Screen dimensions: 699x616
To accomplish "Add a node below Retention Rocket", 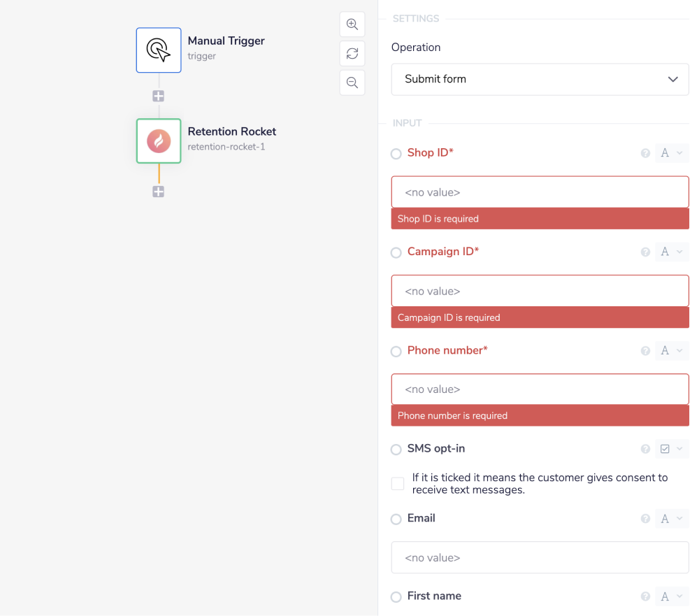I will pos(158,191).
